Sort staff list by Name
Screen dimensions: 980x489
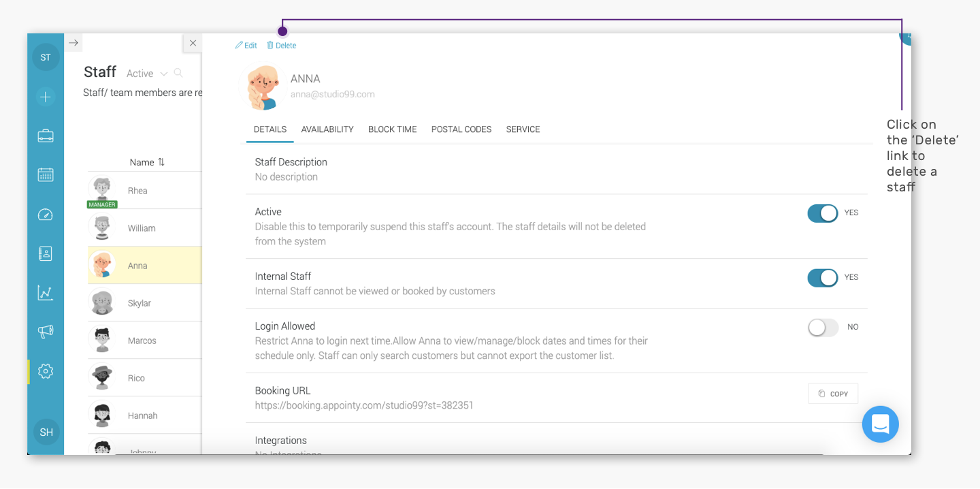(147, 162)
